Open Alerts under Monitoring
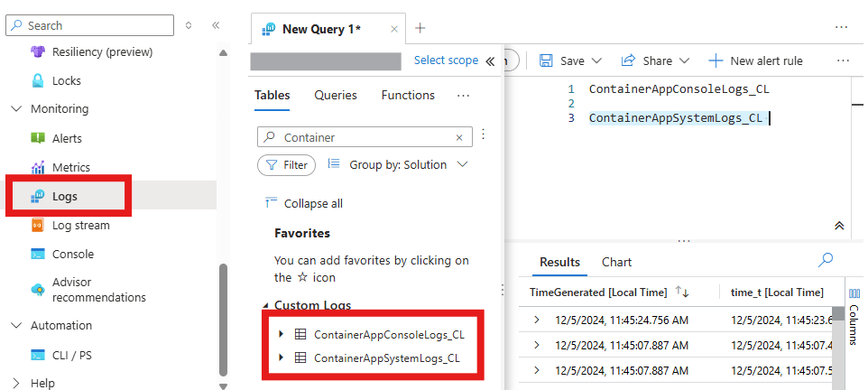 pyautogui.click(x=67, y=138)
